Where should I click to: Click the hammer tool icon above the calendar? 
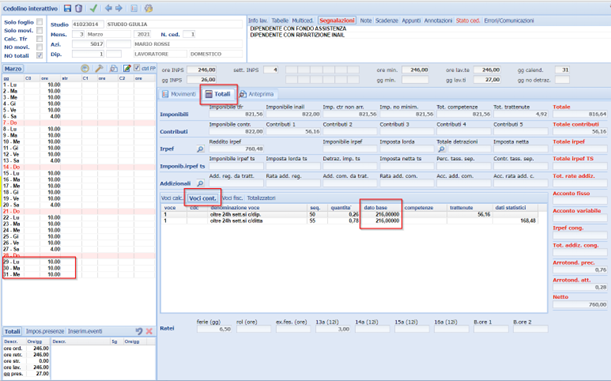(99, 69)
